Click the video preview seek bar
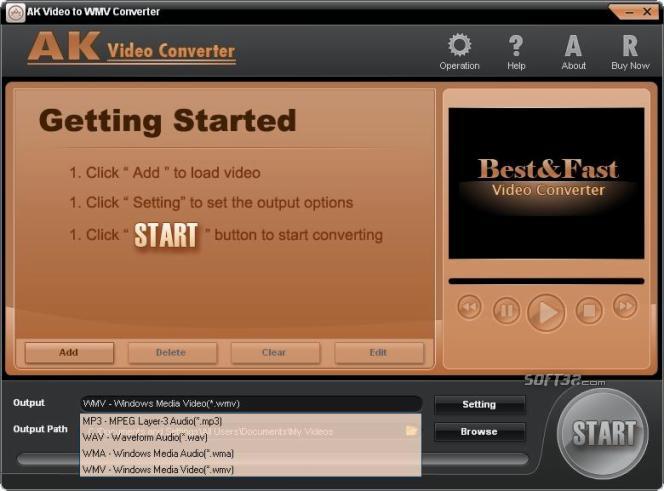664x491 pixels. (x=546, y=281)
